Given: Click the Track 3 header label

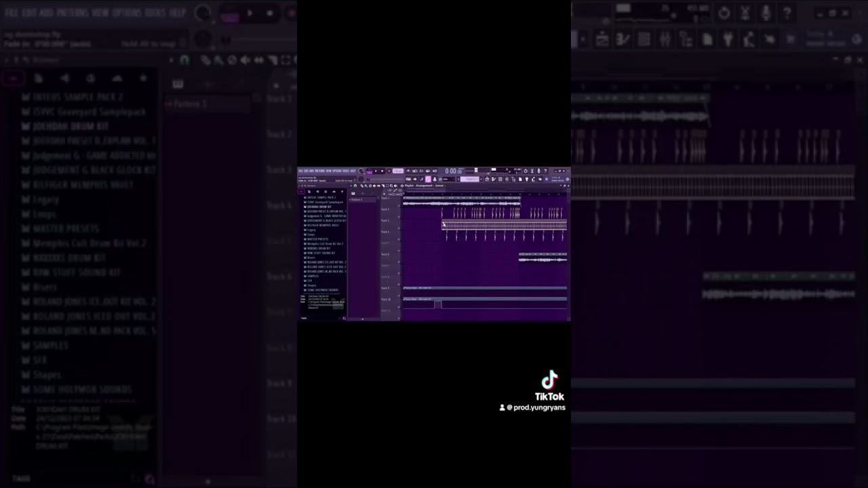Looking at the screenshot, I should [385, 220].
